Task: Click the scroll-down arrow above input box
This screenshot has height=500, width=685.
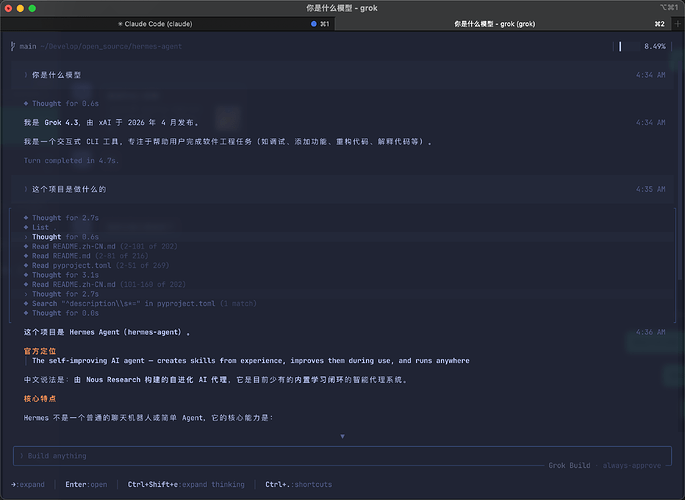Action: pos(342,436)
